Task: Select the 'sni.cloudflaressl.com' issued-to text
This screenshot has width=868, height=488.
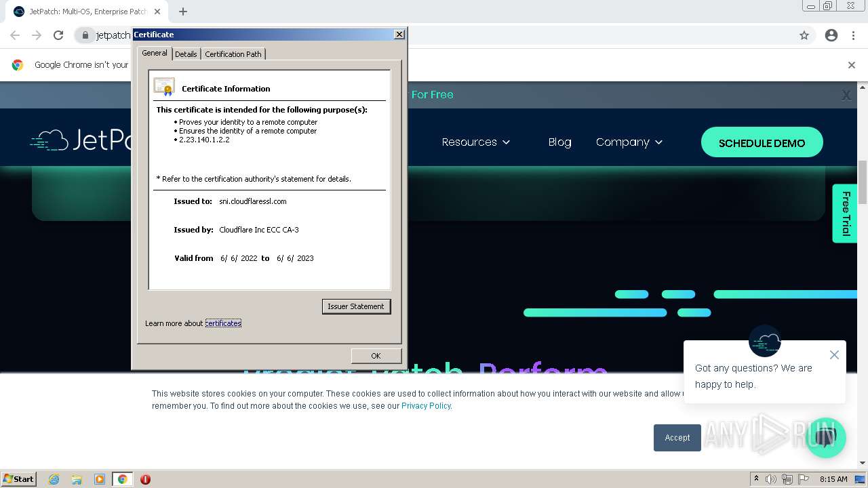Action: 253,201
